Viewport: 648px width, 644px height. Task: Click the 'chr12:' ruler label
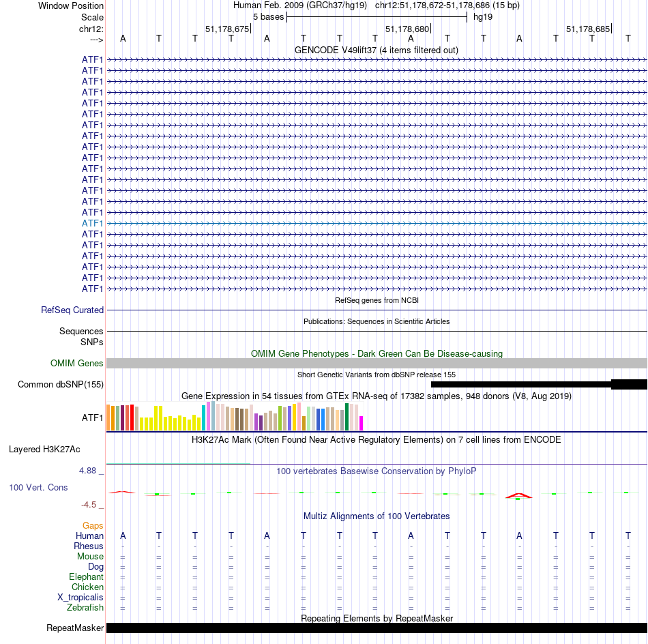(91, 29)
